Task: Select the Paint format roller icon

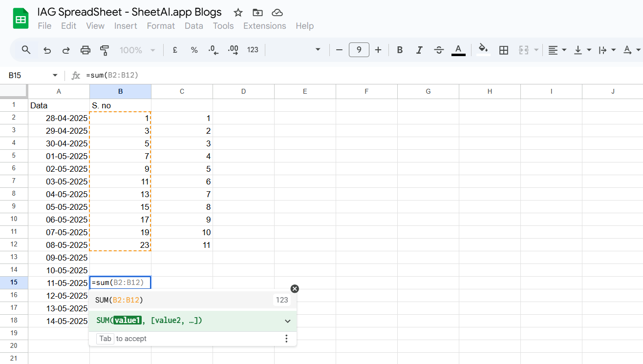Action: click(x=104, y=50)
